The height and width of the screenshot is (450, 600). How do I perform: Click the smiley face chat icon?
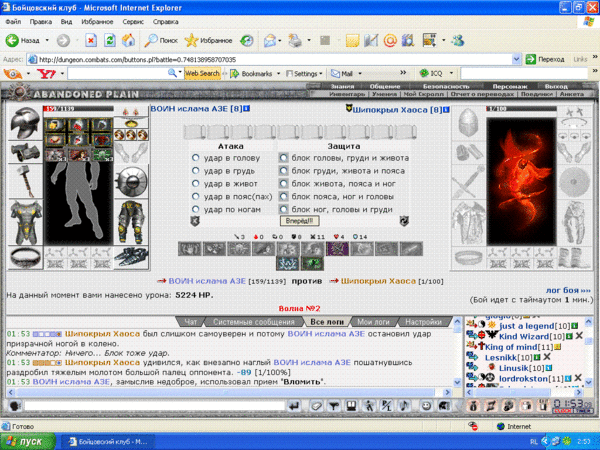(x=426, y=406)
